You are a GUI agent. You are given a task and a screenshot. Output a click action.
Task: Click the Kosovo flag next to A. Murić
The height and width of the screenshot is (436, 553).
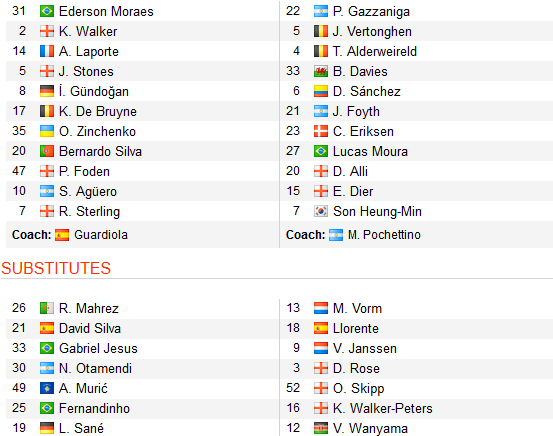coord(47,388)
